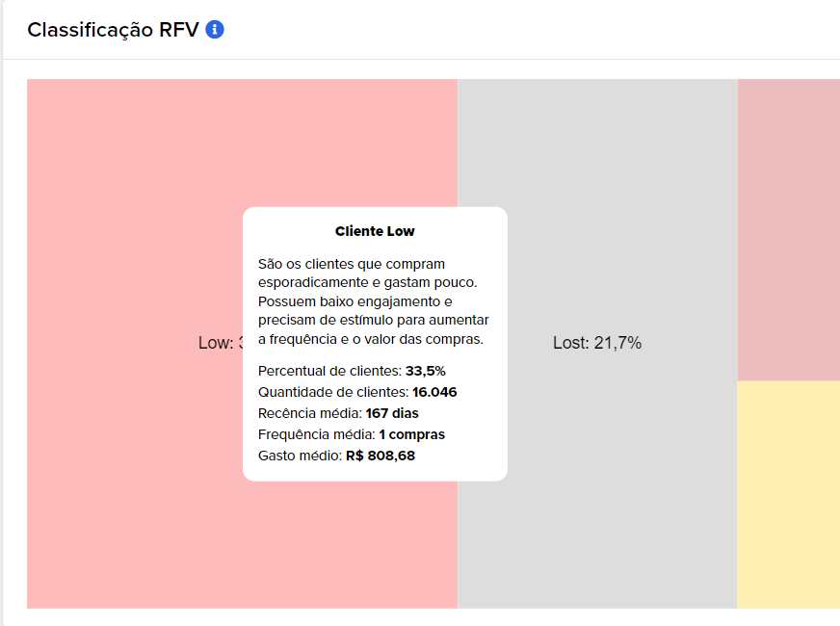Image resolution: width=840 pixels, height=626 pixels.
Task: Click the bold 1 compras value
Action: tap(412, 434)
